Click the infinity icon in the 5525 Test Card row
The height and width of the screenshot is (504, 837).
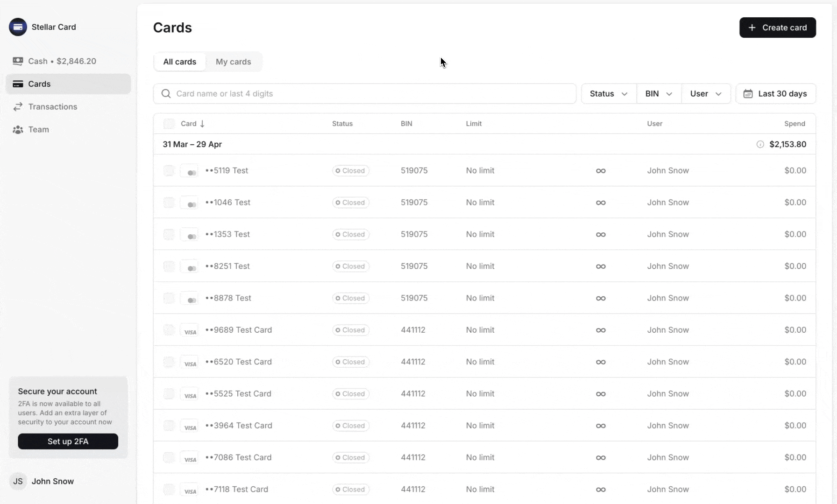click(x=601, y=394)
